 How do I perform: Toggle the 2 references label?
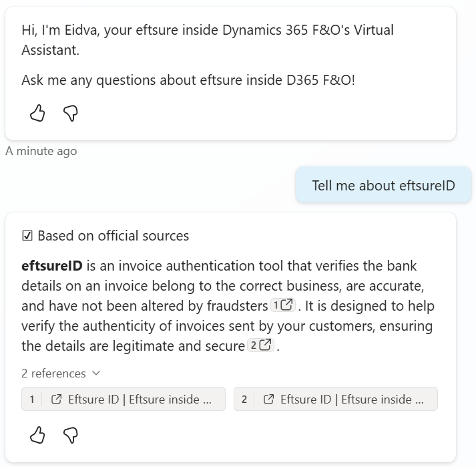(53, 373)
